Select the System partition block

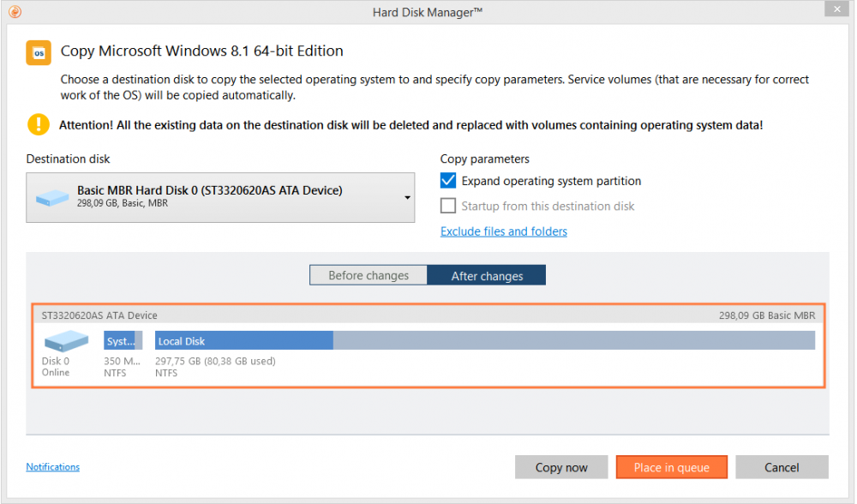(x=123, y=340)
